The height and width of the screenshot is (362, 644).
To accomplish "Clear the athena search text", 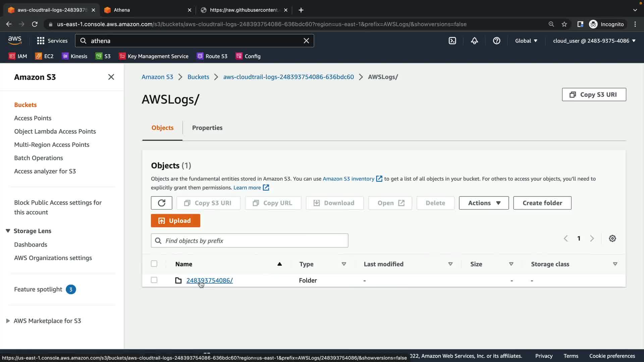I will click(306, 41).
